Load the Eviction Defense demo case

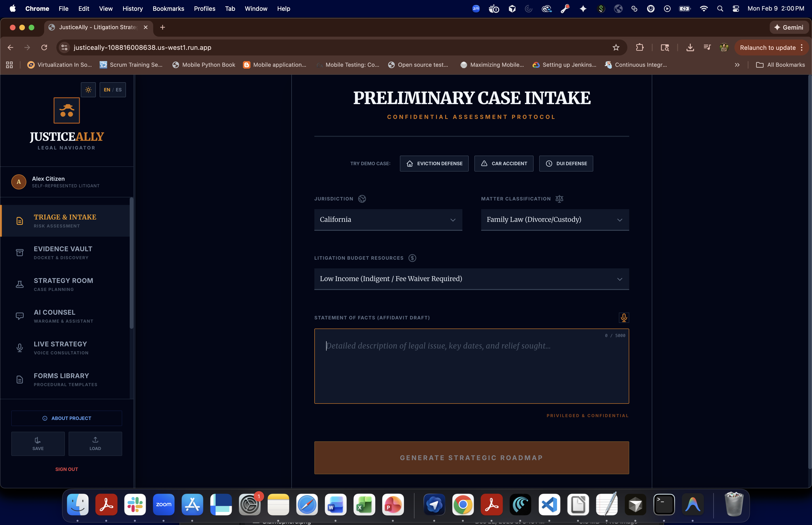coord(434,164)
